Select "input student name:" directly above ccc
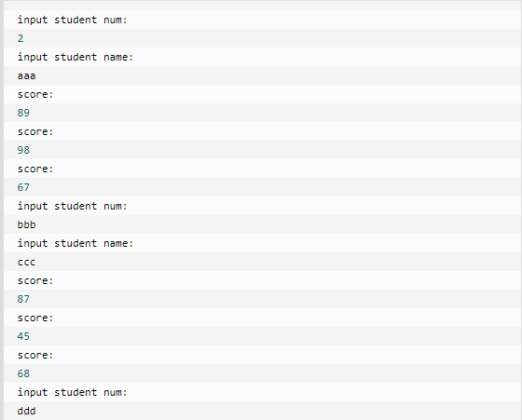522x420 pixels. click(x=76, y=243)
